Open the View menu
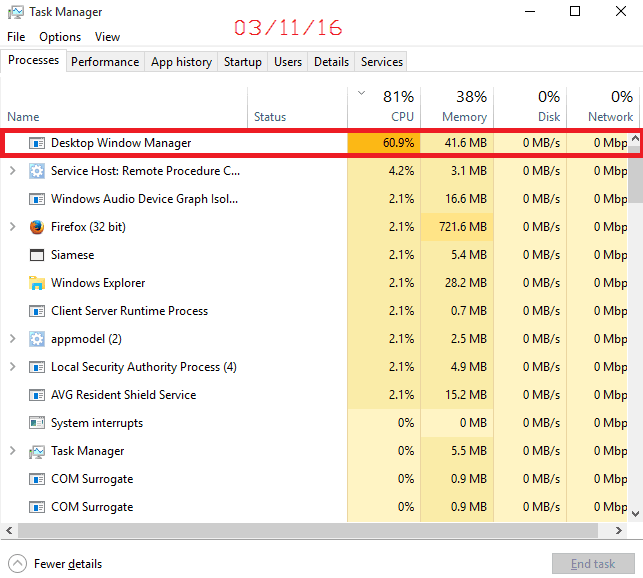The image size is (643, 578). 107,37
